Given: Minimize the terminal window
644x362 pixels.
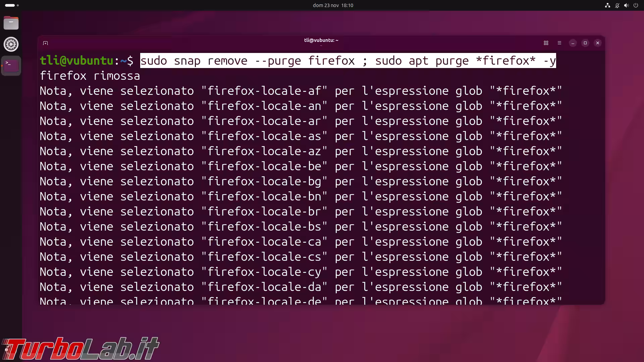Looking at the screenshot, I should [x=573, y=43].
